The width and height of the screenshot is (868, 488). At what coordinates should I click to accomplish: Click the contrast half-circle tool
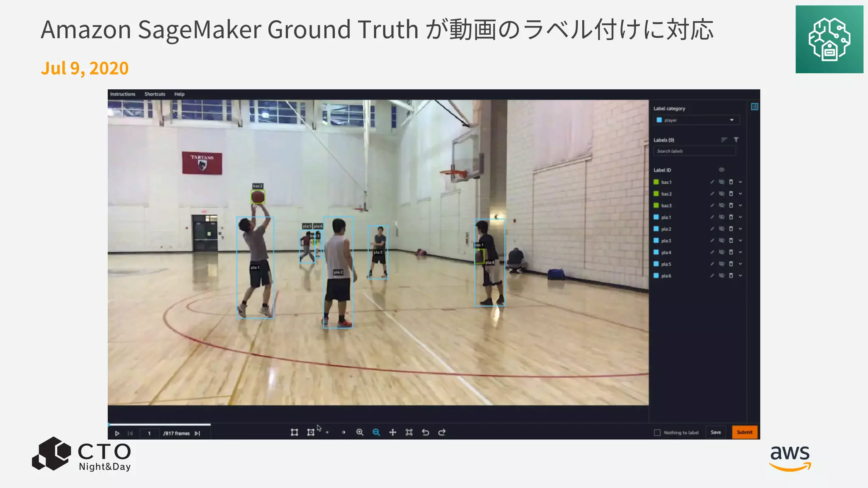[x=343, y=433]
